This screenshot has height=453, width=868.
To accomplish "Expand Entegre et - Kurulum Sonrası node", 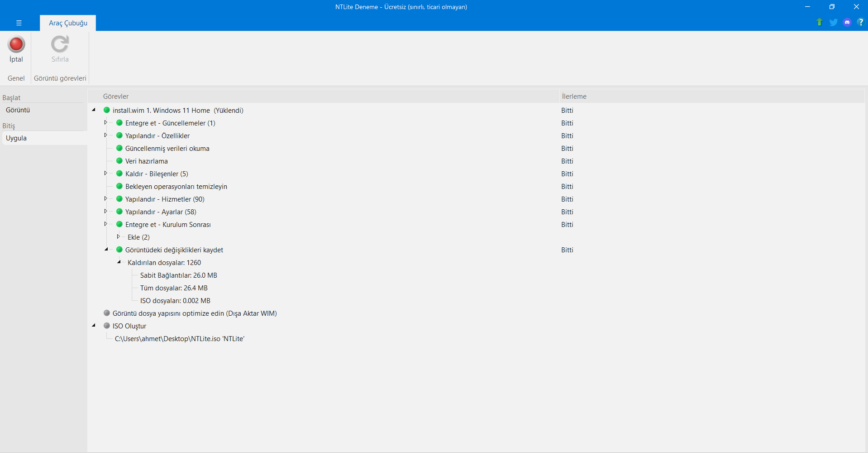I will pos(106,224).
